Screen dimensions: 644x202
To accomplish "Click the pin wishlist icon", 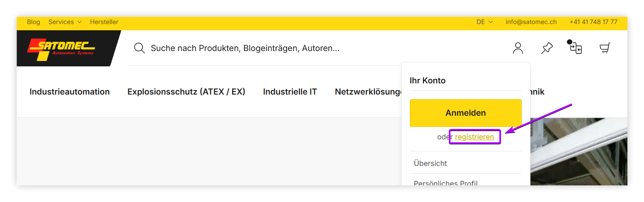I will (x=547, y=48).
